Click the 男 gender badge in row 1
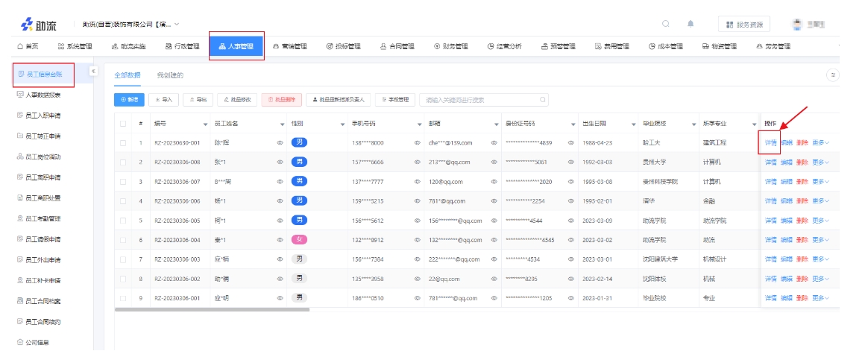Image resolution: width=868 pixels, height=351 pixels. pyautogui.click(x=299, y=142)
